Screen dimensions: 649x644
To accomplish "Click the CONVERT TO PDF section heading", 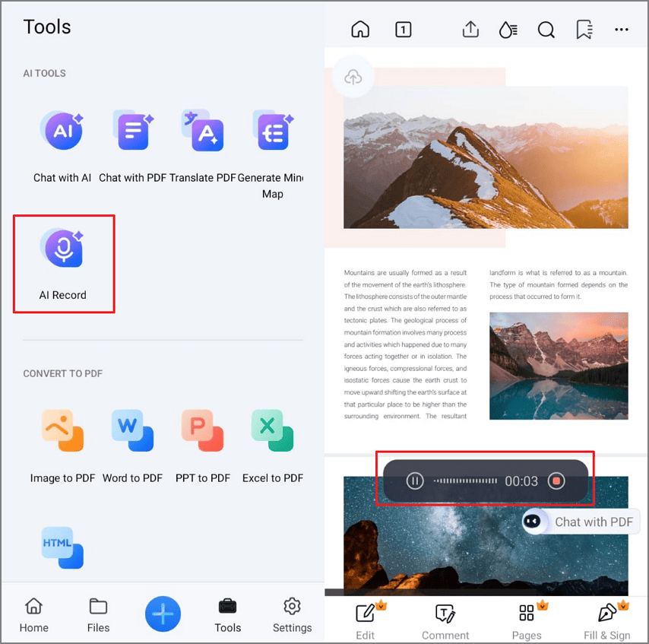I will coord(62,373).
